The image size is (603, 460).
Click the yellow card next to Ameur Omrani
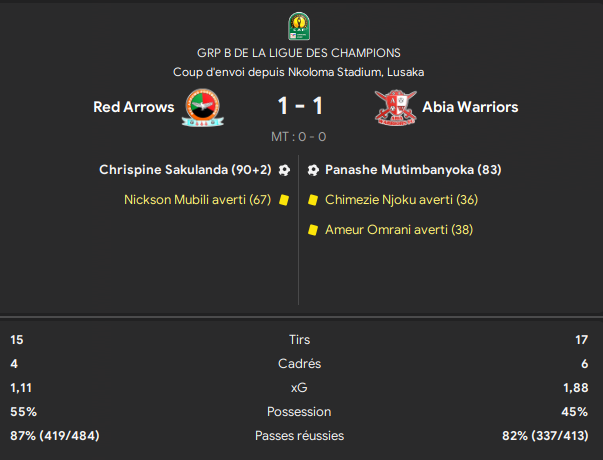(x=313, y=230)
